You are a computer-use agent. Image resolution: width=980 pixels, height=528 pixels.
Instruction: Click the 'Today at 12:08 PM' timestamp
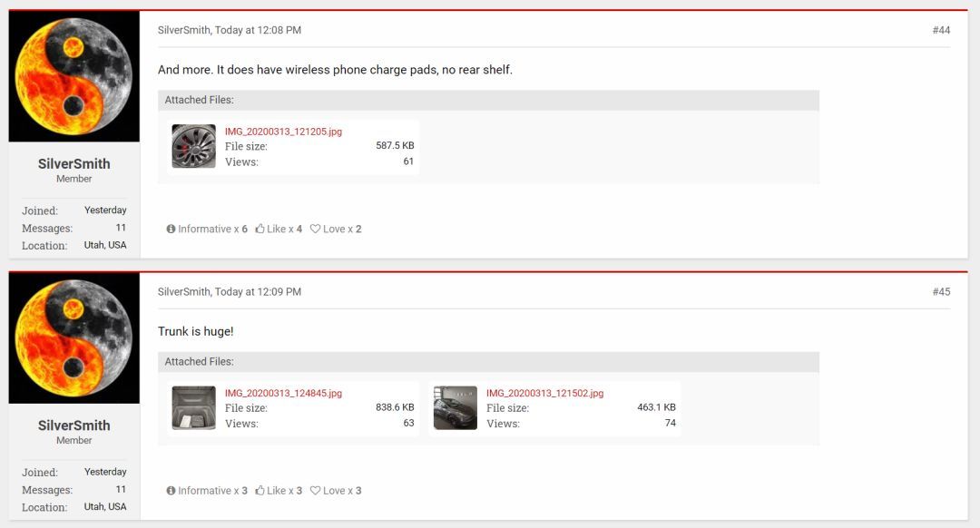tap(258, 30)
